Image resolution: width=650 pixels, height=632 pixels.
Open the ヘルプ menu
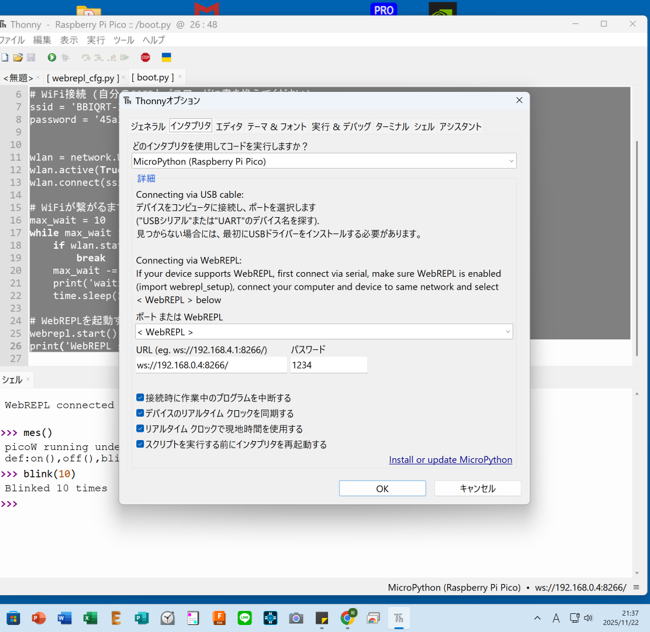pyautogui.click(x=153, y=40)
